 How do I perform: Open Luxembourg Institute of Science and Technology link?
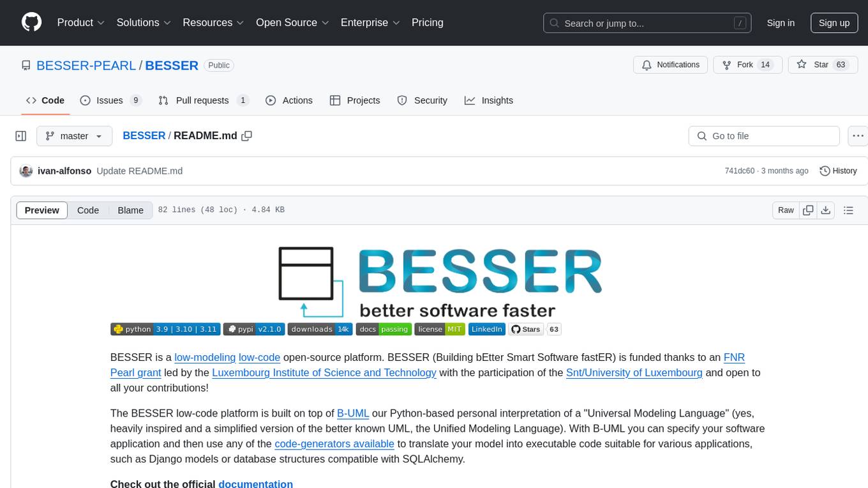[x=324, y=372]
